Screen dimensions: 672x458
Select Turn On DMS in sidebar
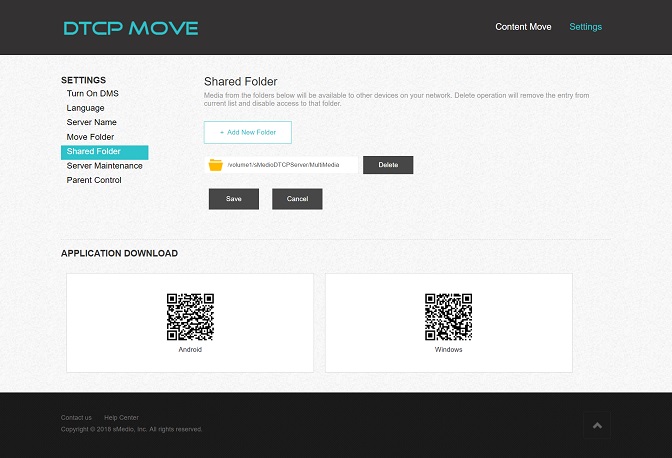pyautogui.click(x=93, y=93)
